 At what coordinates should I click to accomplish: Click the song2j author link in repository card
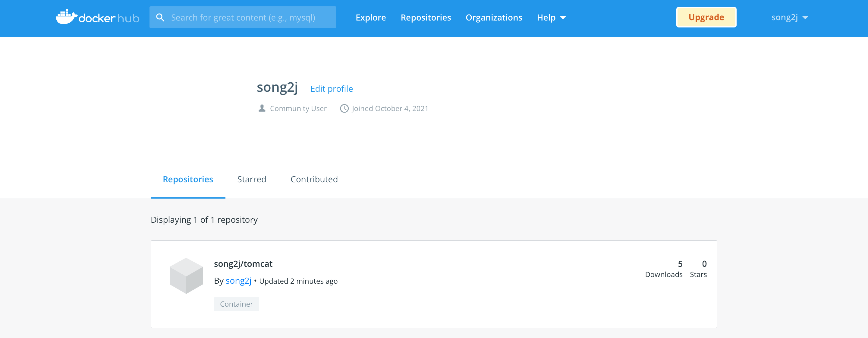(x=238, y=281)
